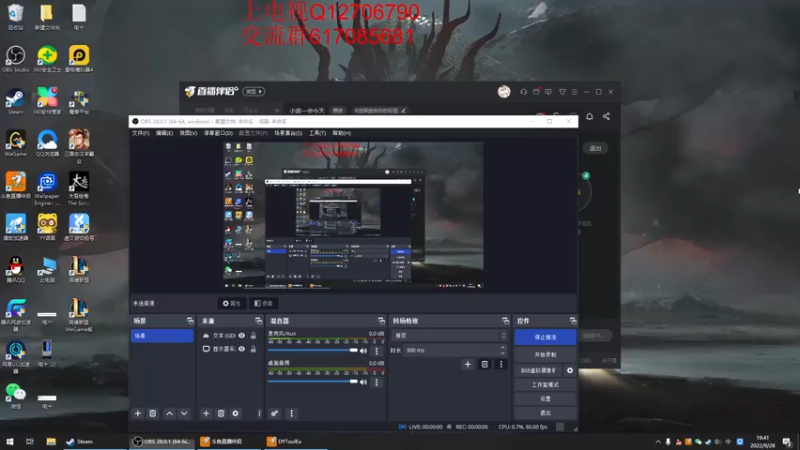
Task: Open source properties gear in Sources toolbar
Action: coord(236,413)
